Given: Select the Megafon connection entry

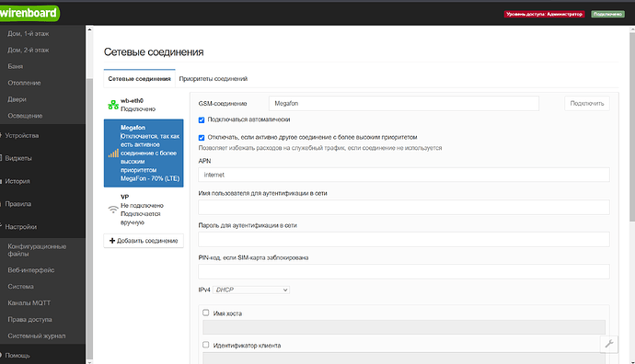Looking at the screenshot, I should coord(144,153).
